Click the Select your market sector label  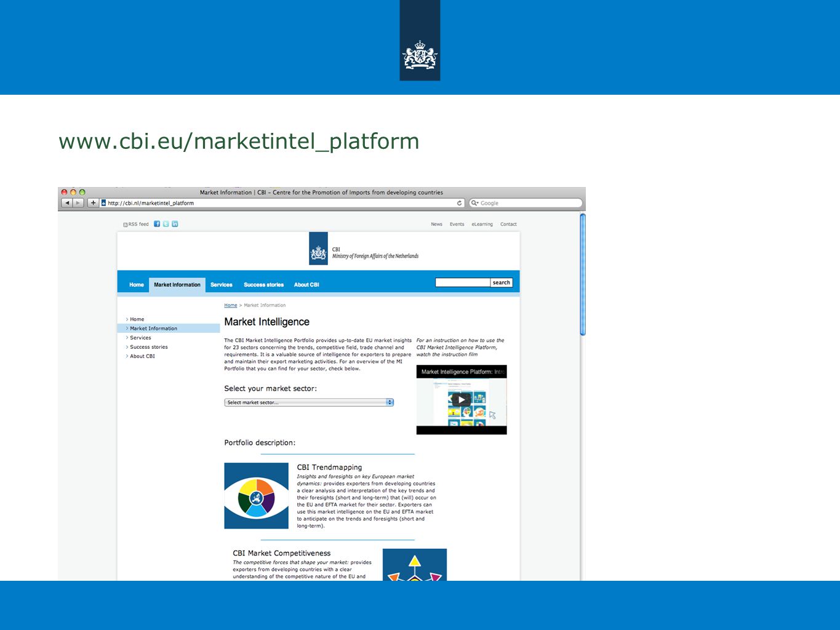click(x=270, y=389)
